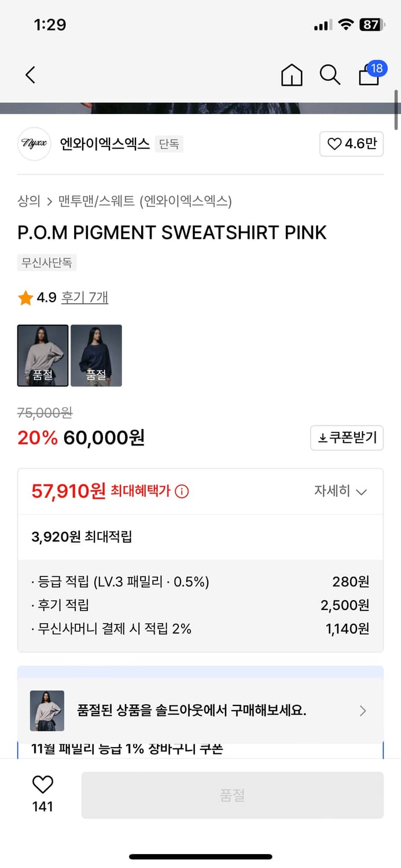Screen dimensions: 401x868
Task: Tap the 단독 badge next to brand name
Action: pyautogui.click(x=169, y=144)
